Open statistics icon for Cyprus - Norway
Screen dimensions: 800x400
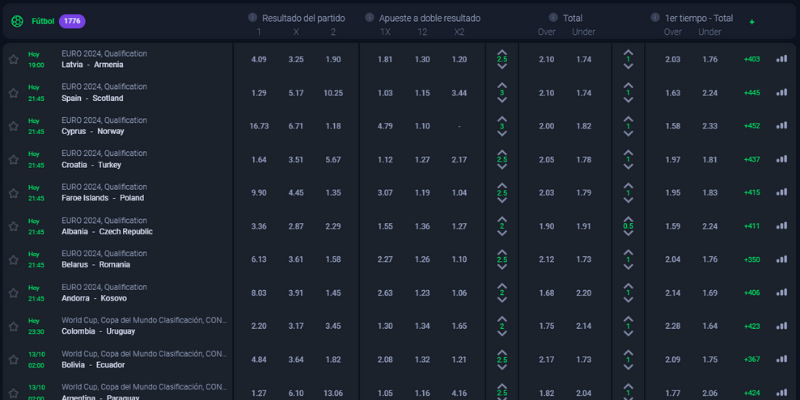click(782, 126)
